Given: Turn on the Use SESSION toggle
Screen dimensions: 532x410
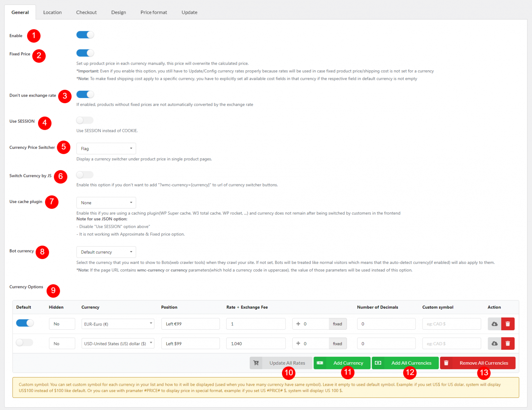Looking at the screenshot, I should click(85, 121).
